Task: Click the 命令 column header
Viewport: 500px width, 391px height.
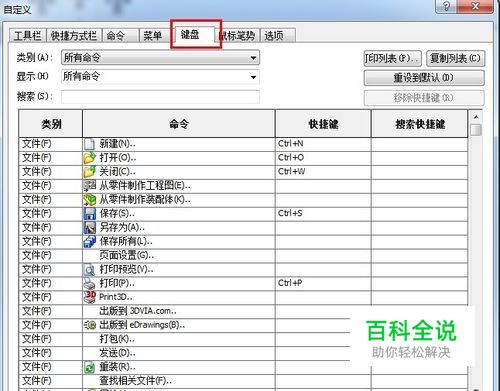Action: pyautogui.click(x=179, y=124)
